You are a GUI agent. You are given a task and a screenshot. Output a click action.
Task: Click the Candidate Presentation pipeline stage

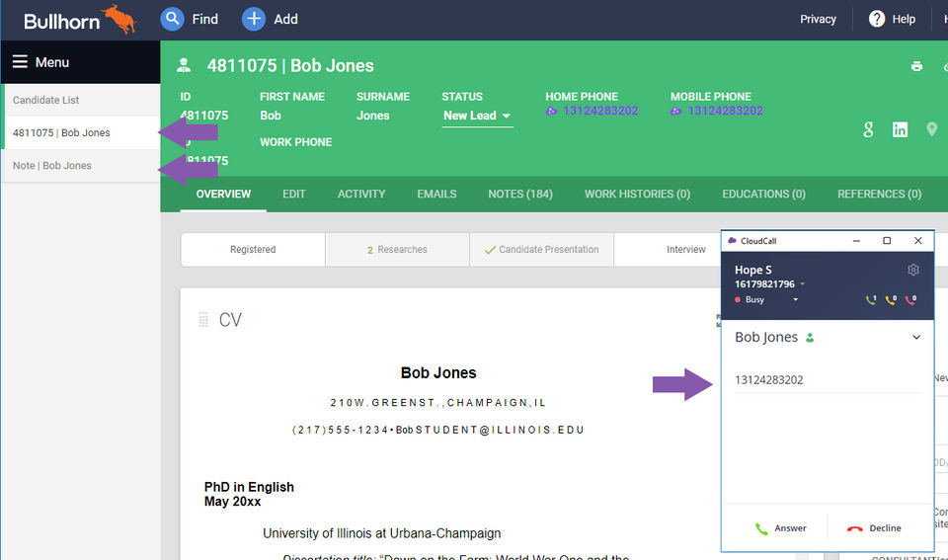click(542, 249)
